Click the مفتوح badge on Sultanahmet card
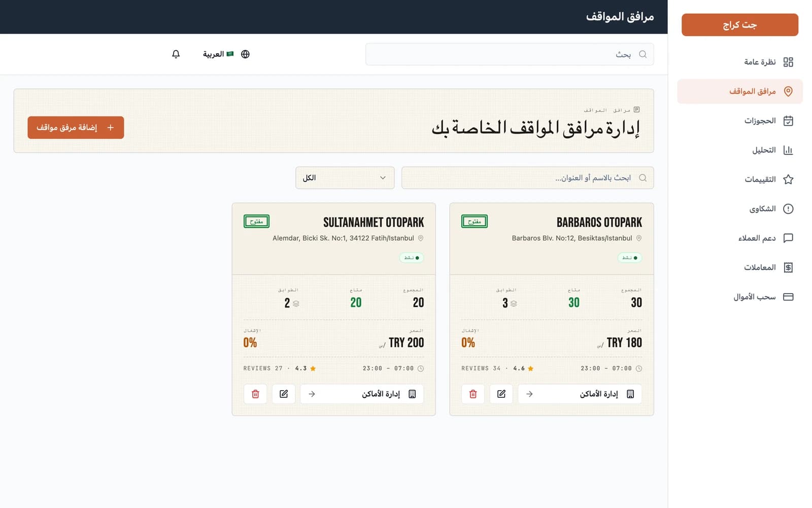 pyautogui.click(x=257, y=221)
